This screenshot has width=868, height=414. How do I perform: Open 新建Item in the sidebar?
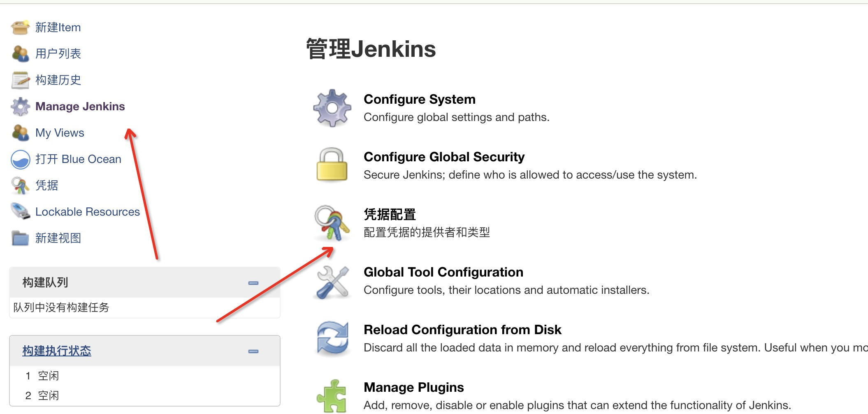(58, 28)
